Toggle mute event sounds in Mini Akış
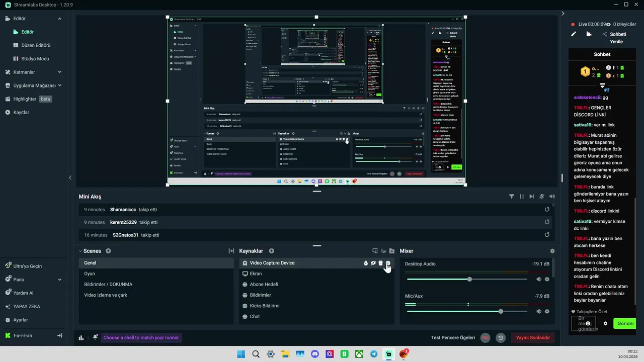The width and height of the screenshot is (644, 362). coord(542,197)
